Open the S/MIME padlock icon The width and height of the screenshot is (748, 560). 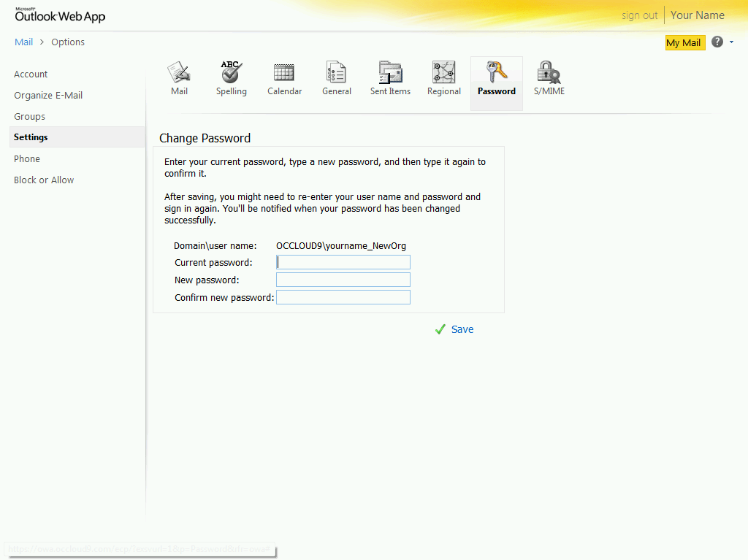549,72
